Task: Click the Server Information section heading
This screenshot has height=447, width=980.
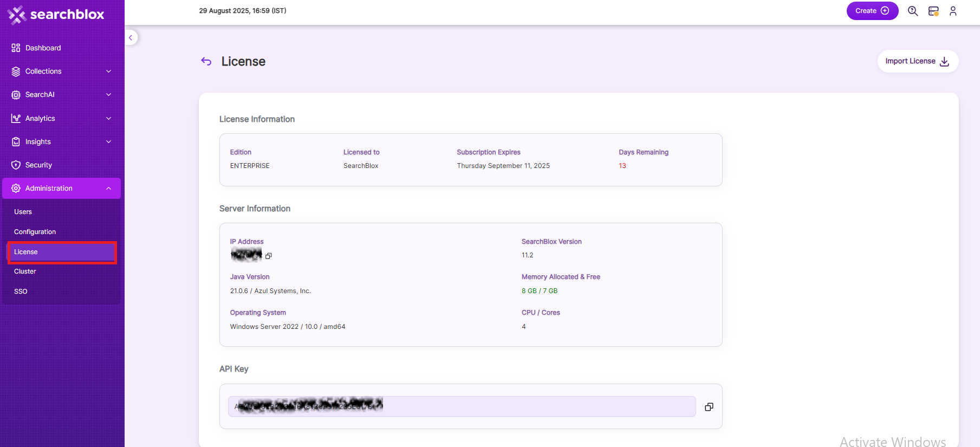Action: (255, 209)
